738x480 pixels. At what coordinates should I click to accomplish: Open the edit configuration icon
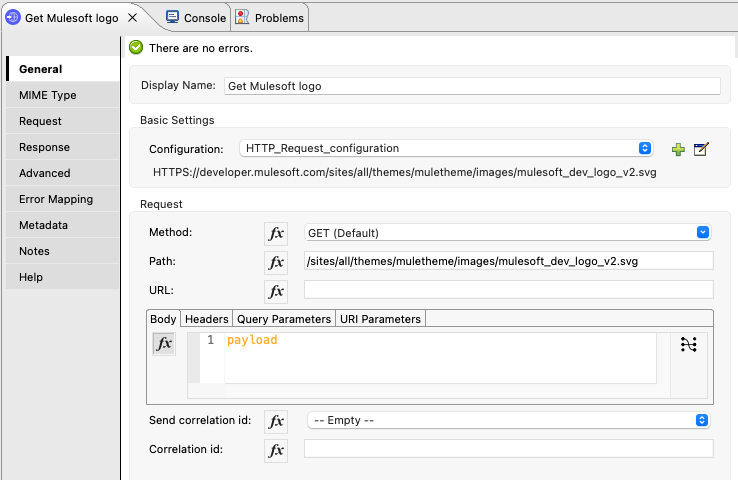701,149
